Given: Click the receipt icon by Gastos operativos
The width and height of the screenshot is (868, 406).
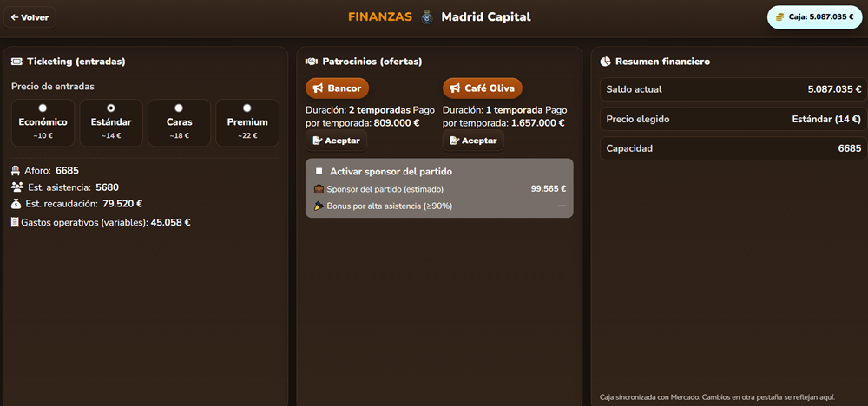Looking at the screenshot, I should point(15,222).
